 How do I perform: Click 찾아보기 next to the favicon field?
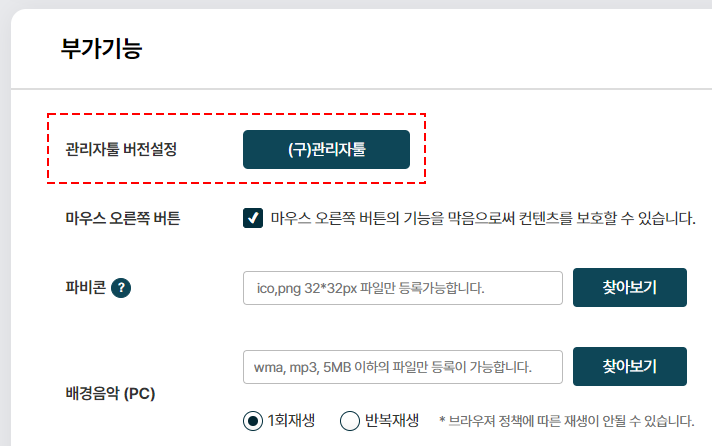tap(629, 287)
